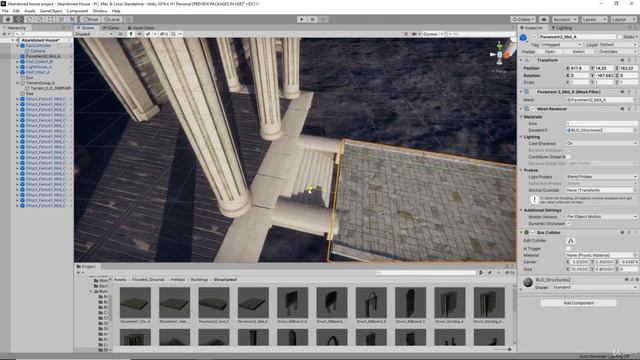Click the Pause button

pyautogui.click(x=313, y=19)
